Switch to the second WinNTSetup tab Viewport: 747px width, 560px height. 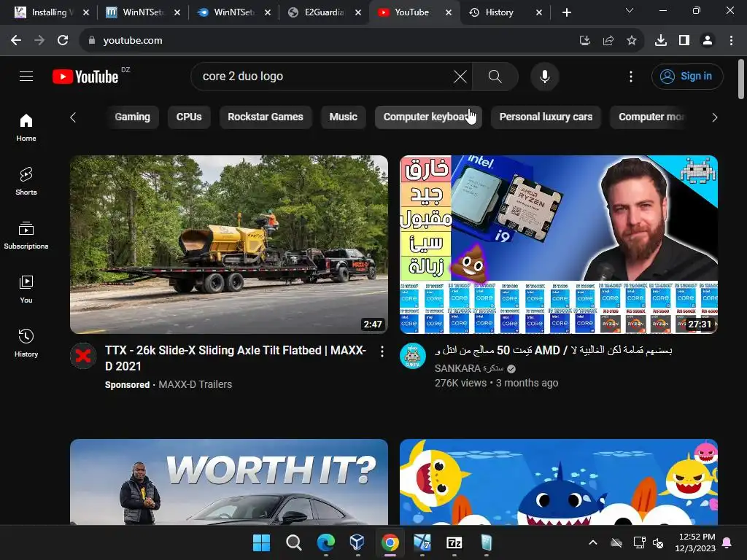point(234,12)
